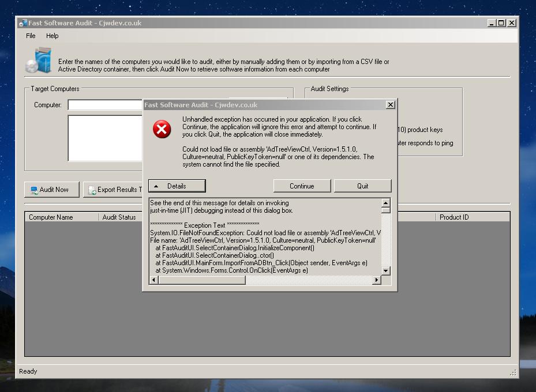Open the Help menu
This screenshot has width=536, height=392.
[53, 36]
